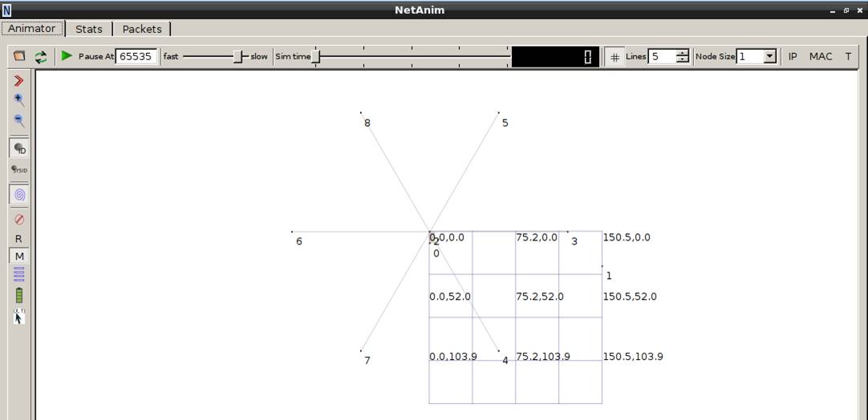Click the blue properties list icon
868x420 pixels.
tap(19, 274)
